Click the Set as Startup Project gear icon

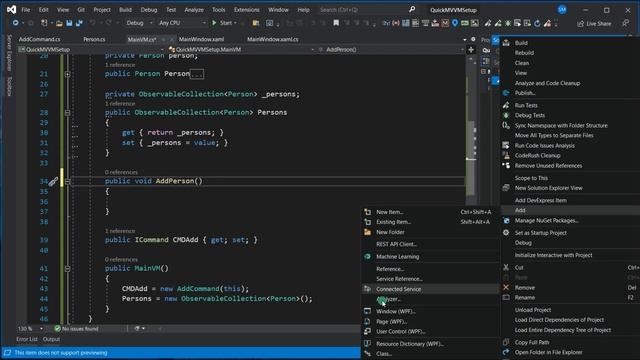point(506,233)
